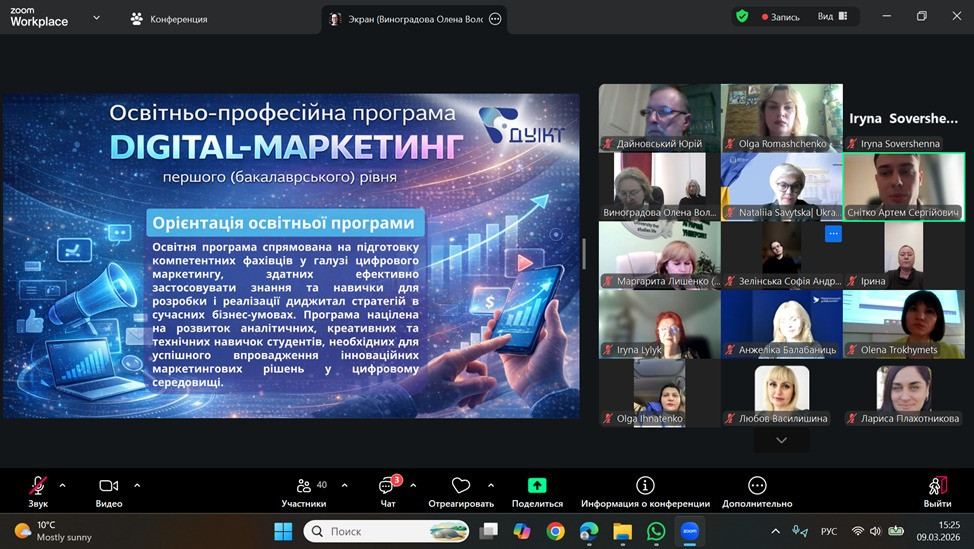
Task: Open the Вид view layout button
Action: (832, 17)
